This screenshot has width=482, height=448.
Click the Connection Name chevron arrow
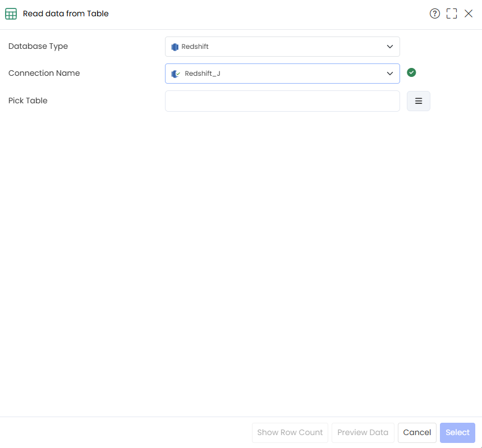pyautogui.click(x=390, y=74)
